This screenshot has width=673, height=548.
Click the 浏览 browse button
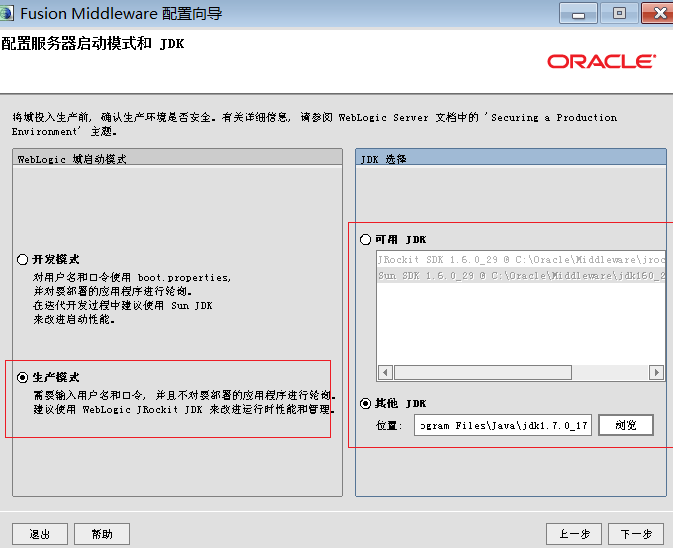tap(626, 425)
